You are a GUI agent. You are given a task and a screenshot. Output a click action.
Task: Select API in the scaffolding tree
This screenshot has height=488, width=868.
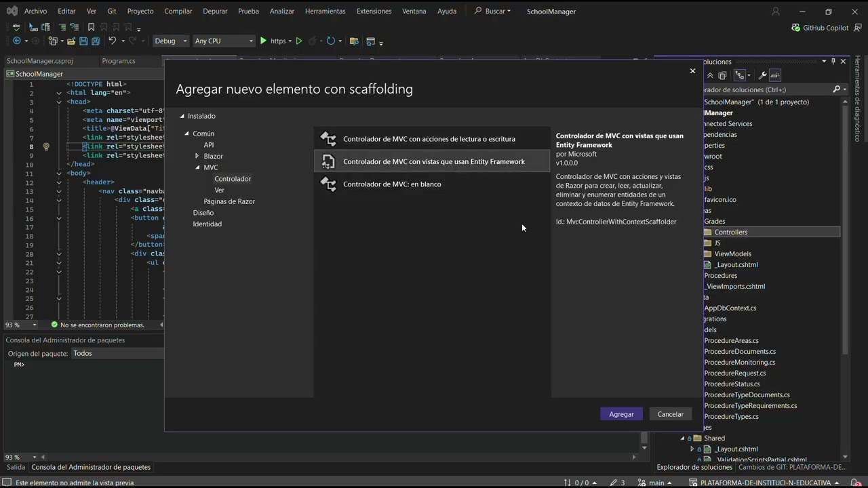point(209,145)
